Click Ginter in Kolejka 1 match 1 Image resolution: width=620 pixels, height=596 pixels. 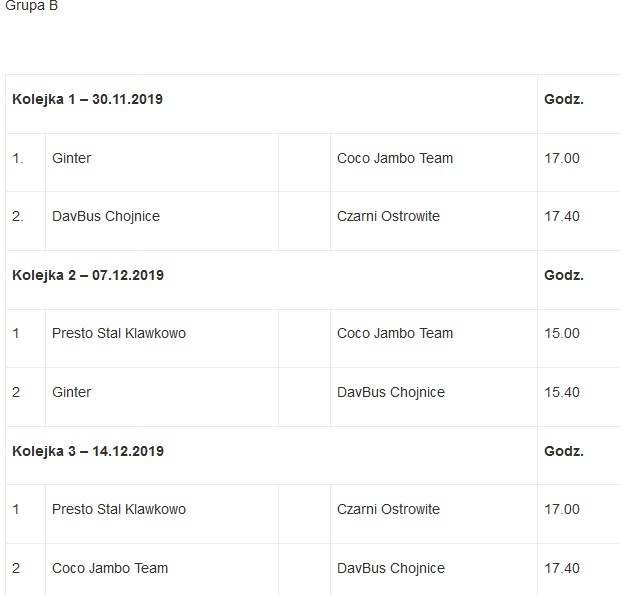pyautogui.click(x=71, y=158)
